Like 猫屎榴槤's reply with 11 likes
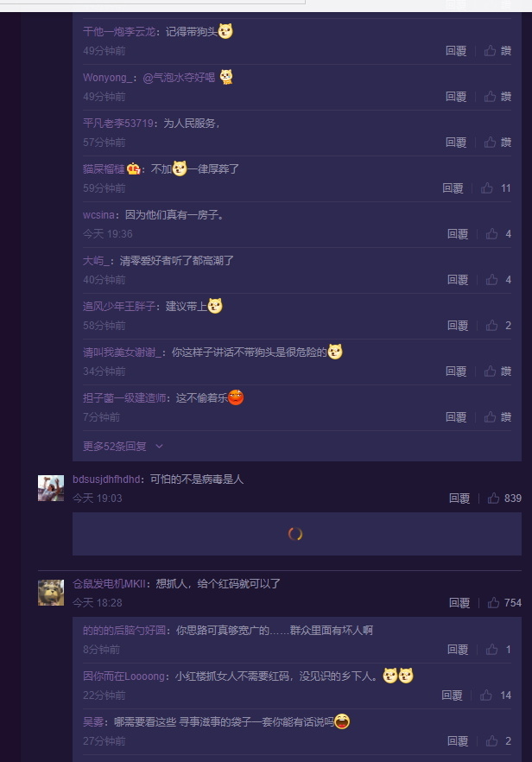532x762 pixels. coord(496,188)
